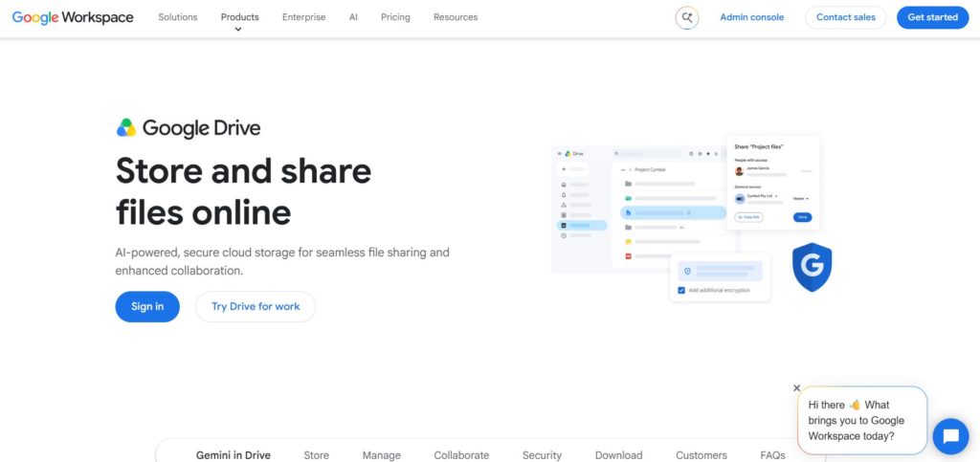Open the Gemini AI search icon

(687, 17)
